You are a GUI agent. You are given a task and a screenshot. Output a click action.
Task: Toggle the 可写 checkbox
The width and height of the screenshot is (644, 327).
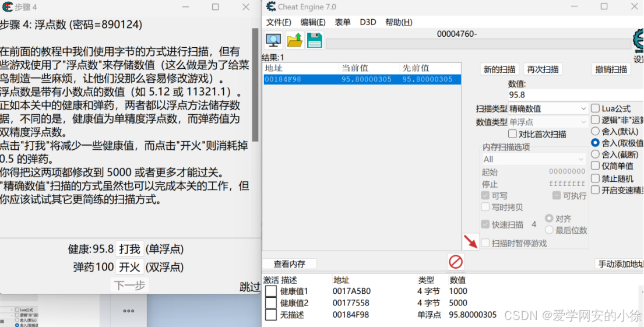[x=485, y=195]
